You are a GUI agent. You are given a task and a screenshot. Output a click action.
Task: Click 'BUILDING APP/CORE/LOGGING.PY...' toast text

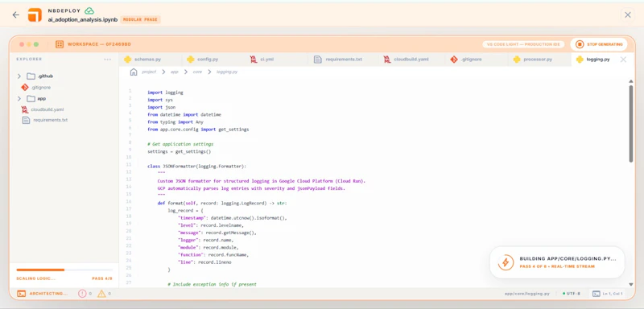[568, 259]
